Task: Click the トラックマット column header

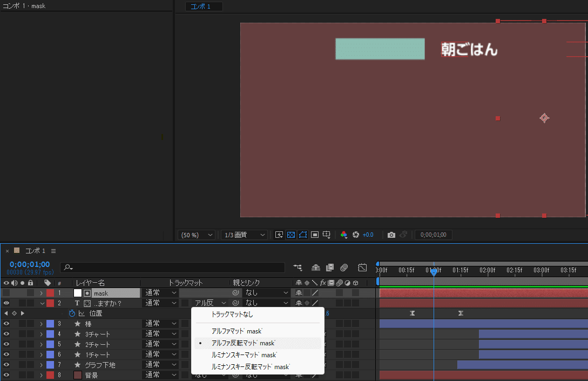Action: pyautogui.click(x=185, y=283)
